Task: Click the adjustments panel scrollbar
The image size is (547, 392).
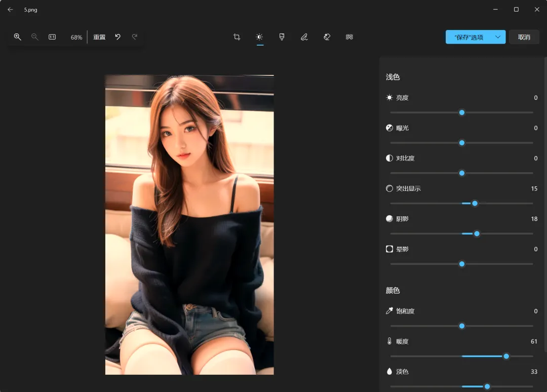Action: point(545,204)
